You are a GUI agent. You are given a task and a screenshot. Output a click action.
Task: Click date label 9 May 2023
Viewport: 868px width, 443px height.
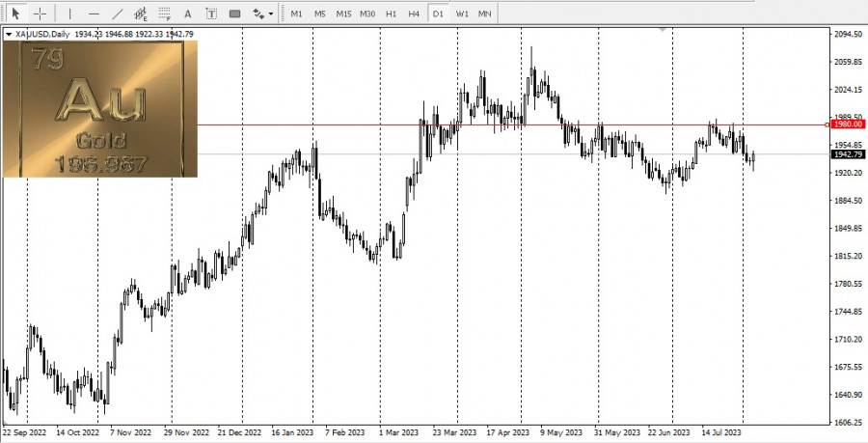point(560,432)
